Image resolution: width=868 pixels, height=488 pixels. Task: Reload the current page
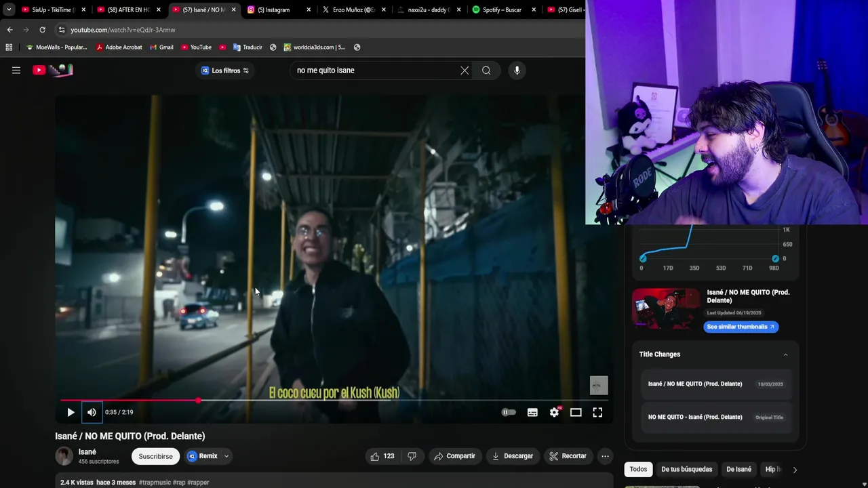42,30
